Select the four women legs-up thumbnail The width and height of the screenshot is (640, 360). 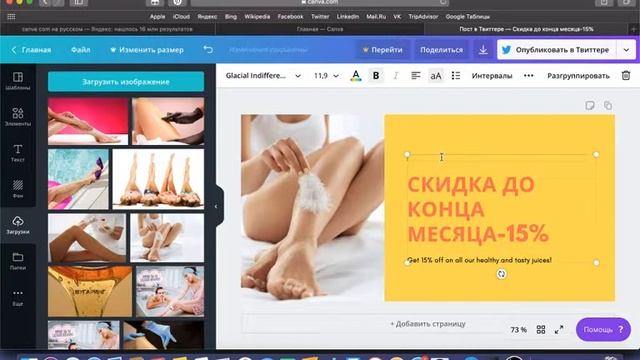(158, 179)
